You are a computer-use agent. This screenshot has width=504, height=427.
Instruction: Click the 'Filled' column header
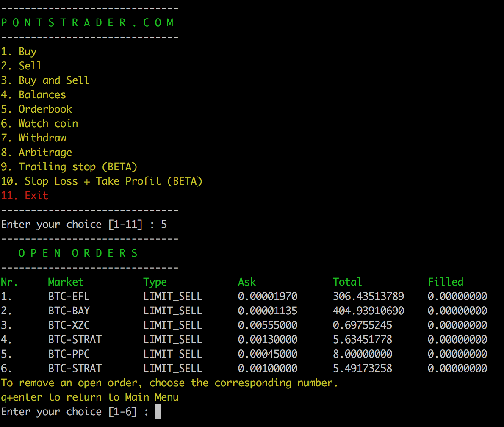(446, 282)
